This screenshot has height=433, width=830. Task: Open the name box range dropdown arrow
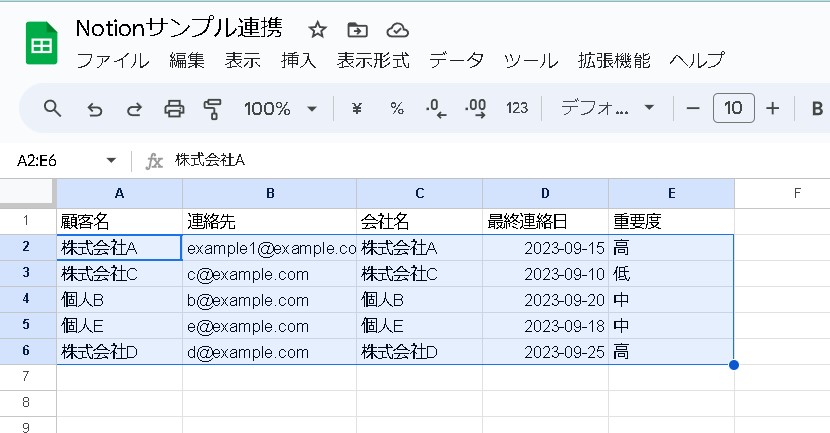110,160
